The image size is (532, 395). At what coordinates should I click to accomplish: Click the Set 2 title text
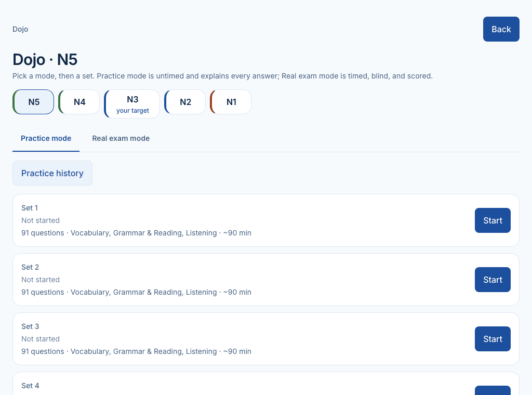pyautogui.click(x=30, y=267)
